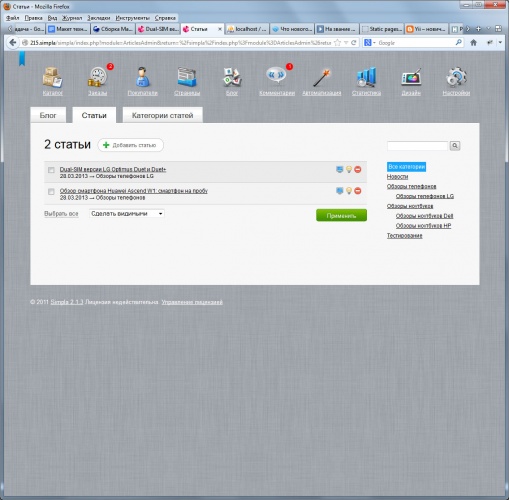This screenshot has width=509, height=500.
Task: Open the Автоматизация magic wand icon
Action: pyautogui.click(x=321, y=77)
